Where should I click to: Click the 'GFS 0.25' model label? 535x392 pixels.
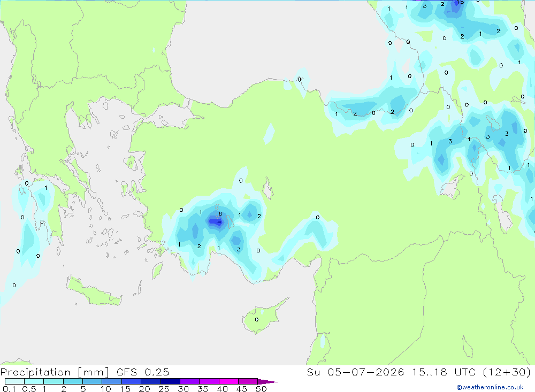[143, 372]
